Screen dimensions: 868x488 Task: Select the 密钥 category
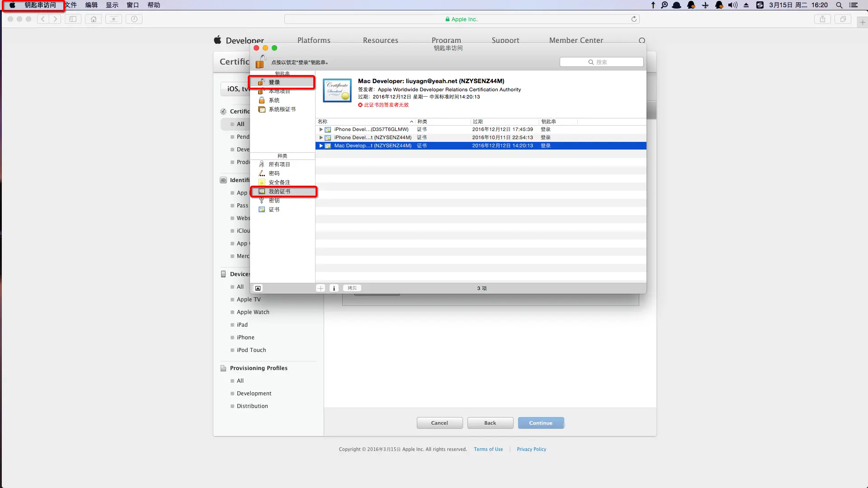click(x=274, y=201)
